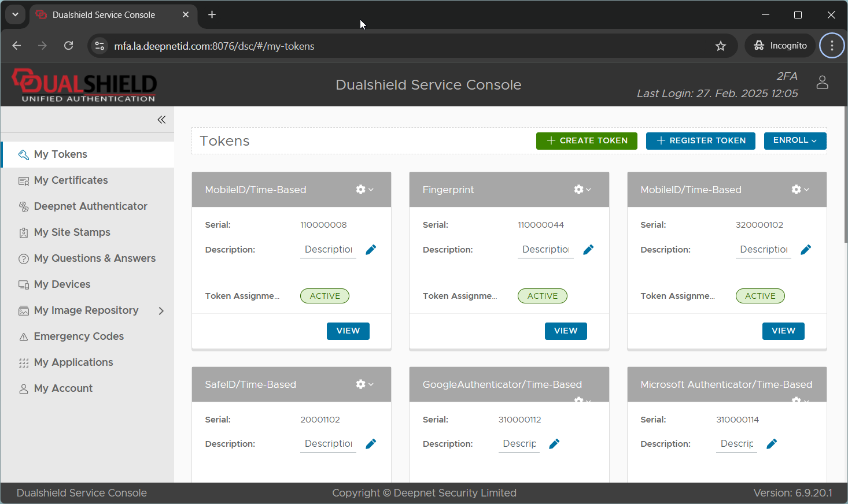Reload the page using the refresh icon
This screenshot has width=848, height=504.
(x=68, y=46)
